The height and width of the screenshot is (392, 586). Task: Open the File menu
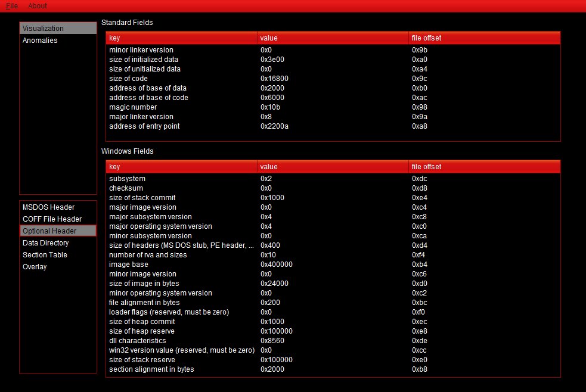click(x=12, y=6)
